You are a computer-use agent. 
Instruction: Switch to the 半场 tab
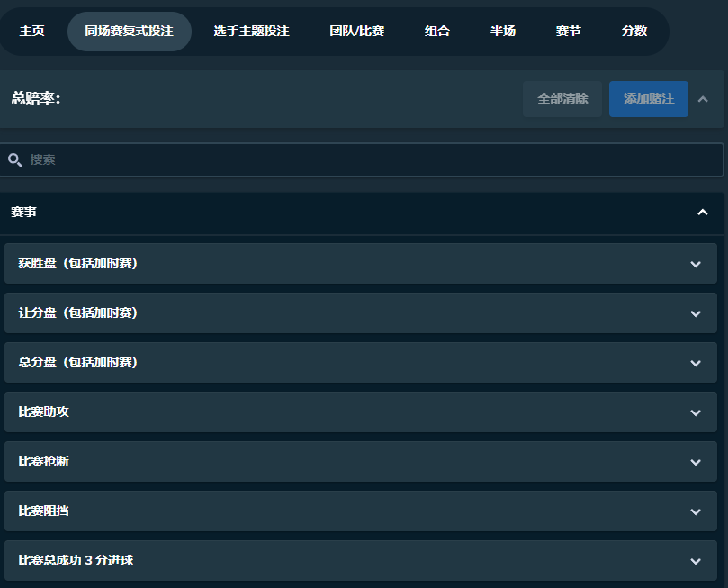(x=503, y=32)
